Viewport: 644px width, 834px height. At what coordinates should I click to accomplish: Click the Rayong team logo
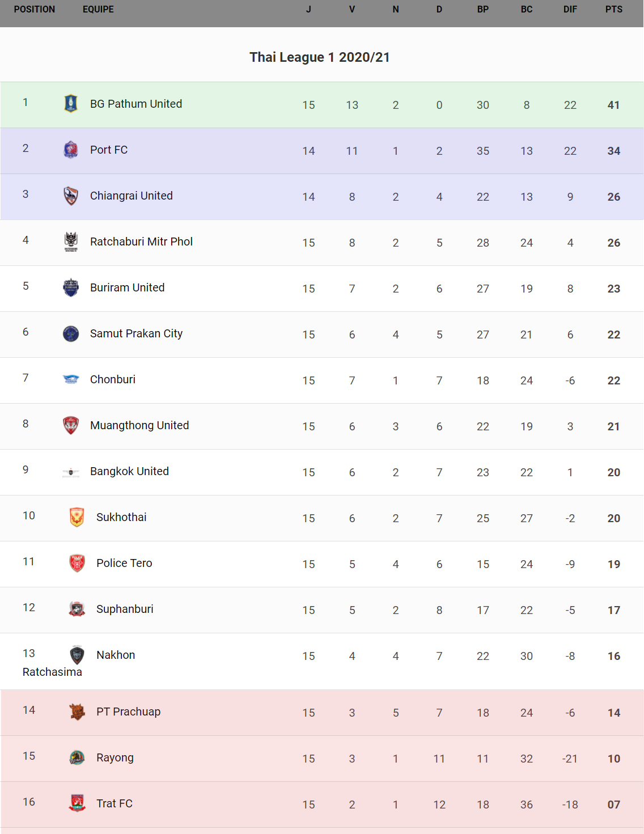[x=77, y=757]
